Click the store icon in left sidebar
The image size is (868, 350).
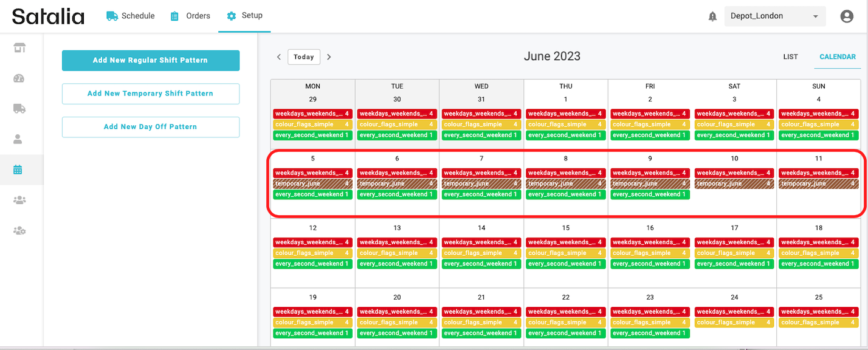19,48
